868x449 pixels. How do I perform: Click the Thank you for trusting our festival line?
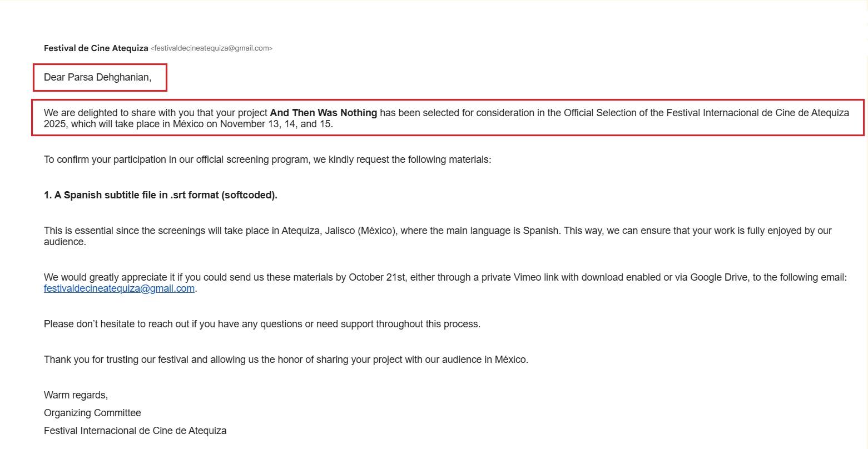click(x=286, y=360)
